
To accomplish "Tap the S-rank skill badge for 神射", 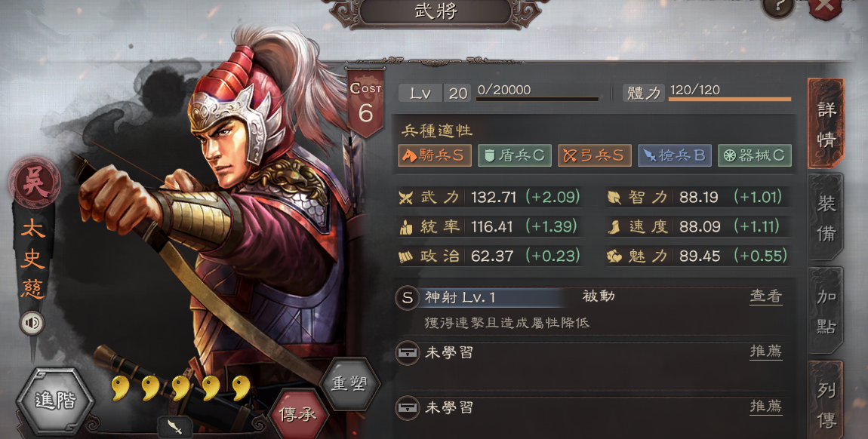I will [x=408, y=298].
